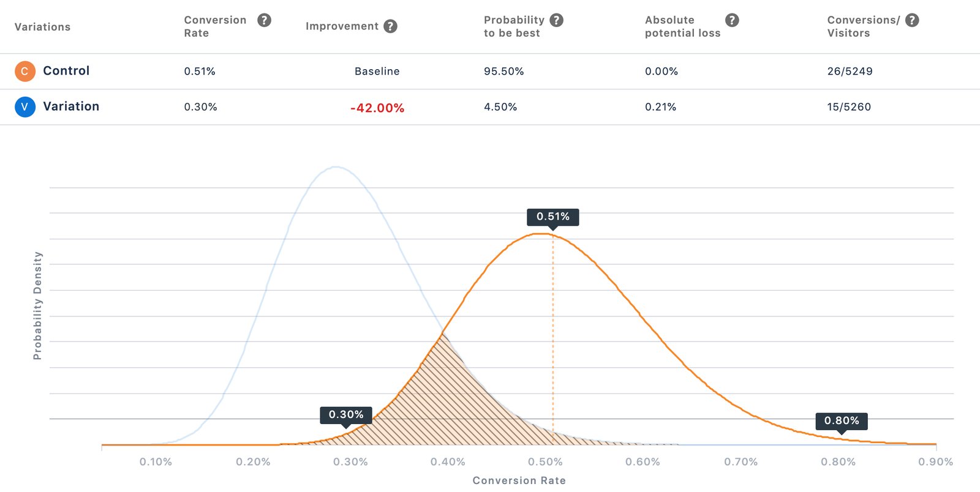Click the 0.80% tooltip on the chart

click(x=842, y=421)
